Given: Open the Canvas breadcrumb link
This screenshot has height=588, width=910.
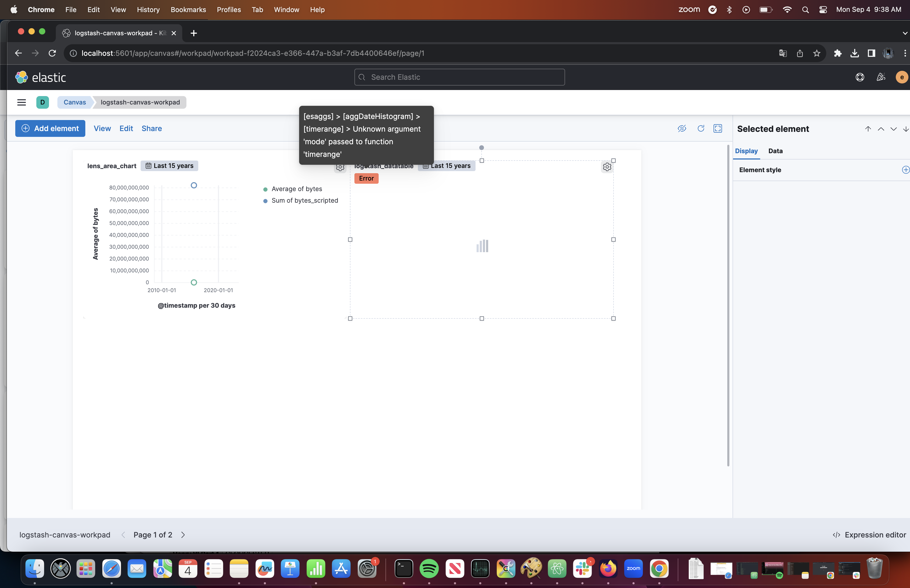Looking at the screenshot, I should 75,102.
